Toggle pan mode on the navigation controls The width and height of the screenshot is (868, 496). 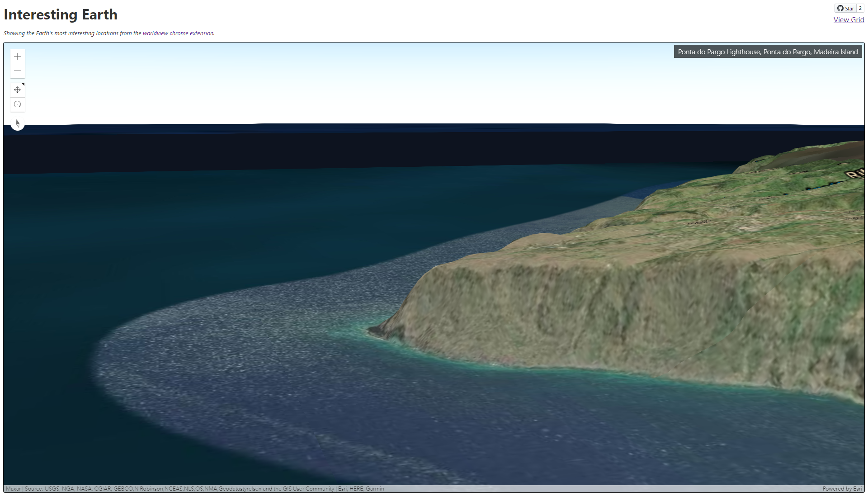(17, 89)
